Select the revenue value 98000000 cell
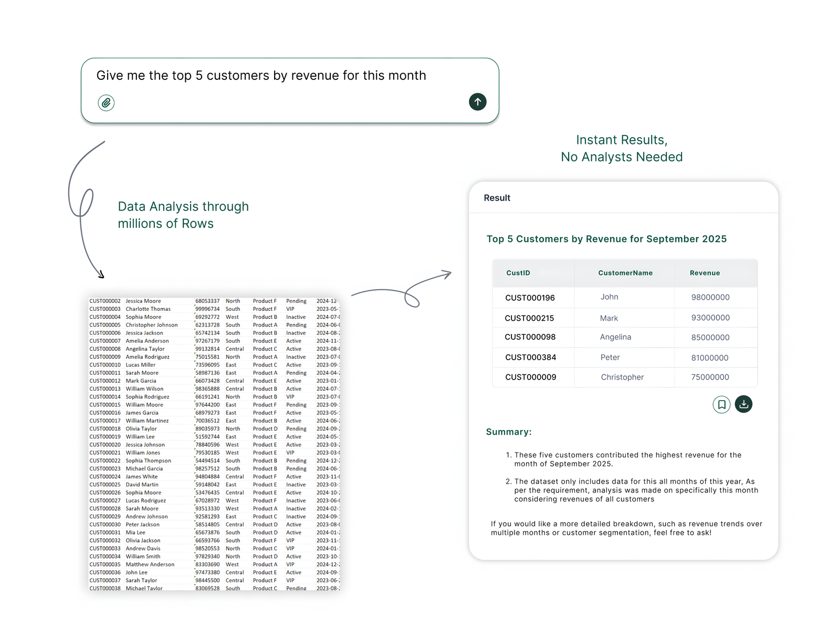 point(710,297)
